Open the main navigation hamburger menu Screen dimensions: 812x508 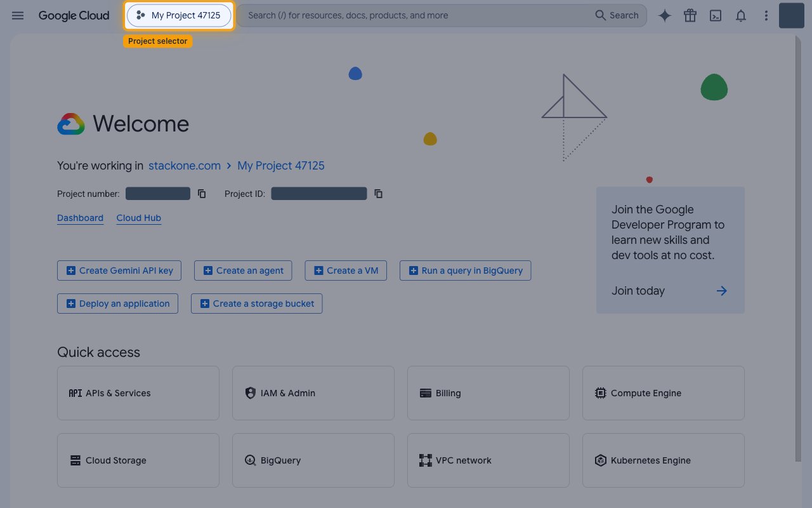click(18, 15)
